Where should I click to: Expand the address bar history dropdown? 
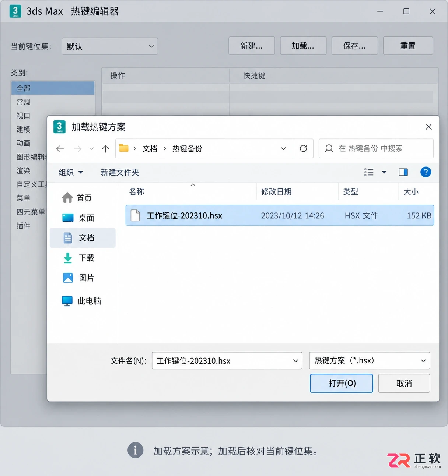[x=283, y=148]
